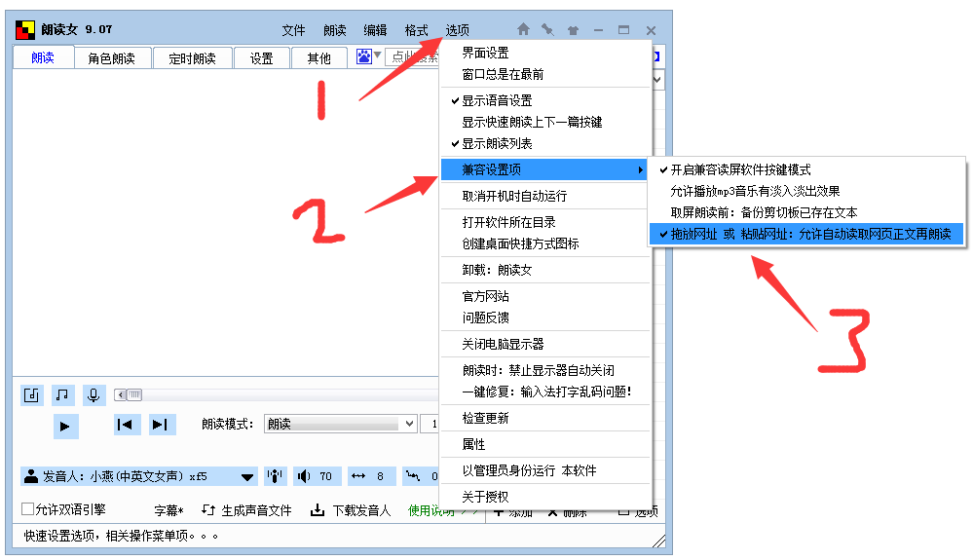
Task: Toggle 拖放网址 或 粘贴网址 auto-read webpage option
Action: point(806,234)
